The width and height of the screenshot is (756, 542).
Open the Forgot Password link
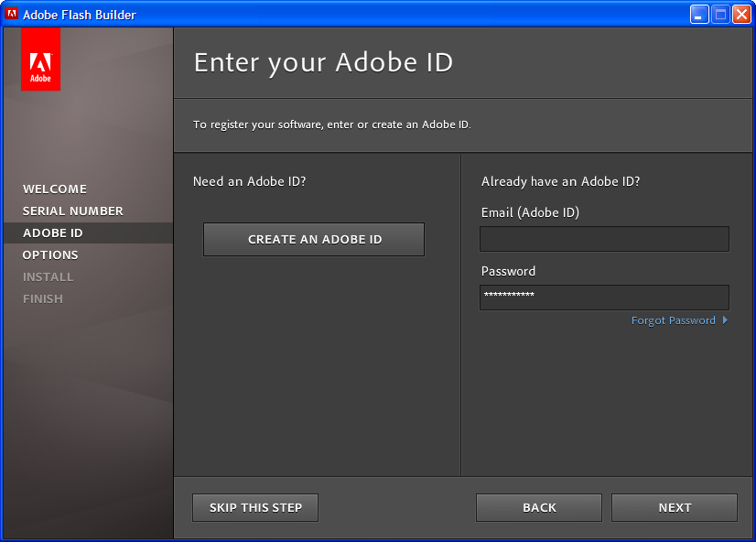tap(673, 320)
